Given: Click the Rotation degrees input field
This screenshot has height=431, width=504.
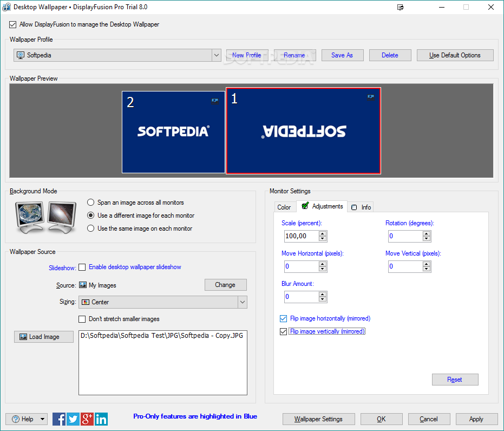Looking at the screenshot, I should (405, 236).
